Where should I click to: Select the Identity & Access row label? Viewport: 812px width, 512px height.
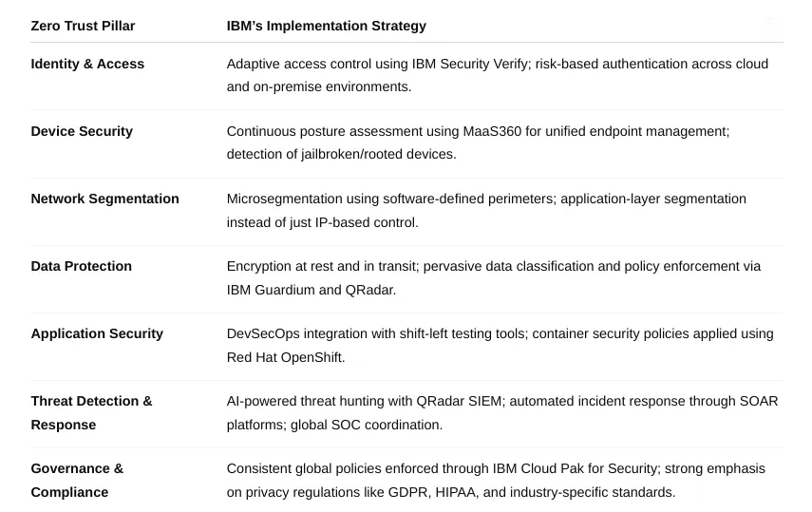(x=87, y=64)
